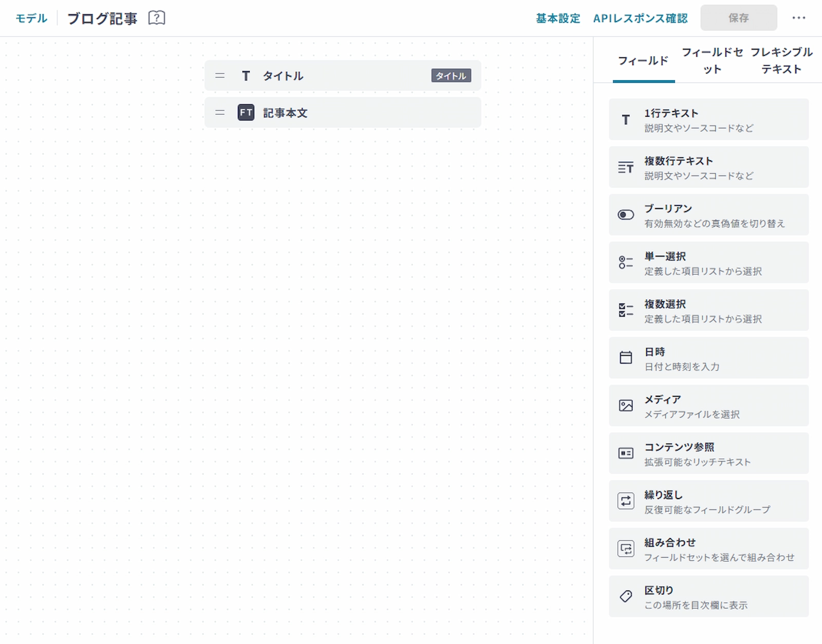The height and width of the screenshot is (644, 822).
Task: Switch to the フィールドセット tab
Action: coord(712,61)
